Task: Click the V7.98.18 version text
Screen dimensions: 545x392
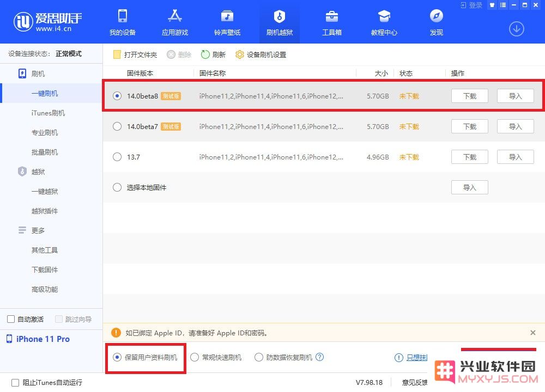Action: click(369, 383)
